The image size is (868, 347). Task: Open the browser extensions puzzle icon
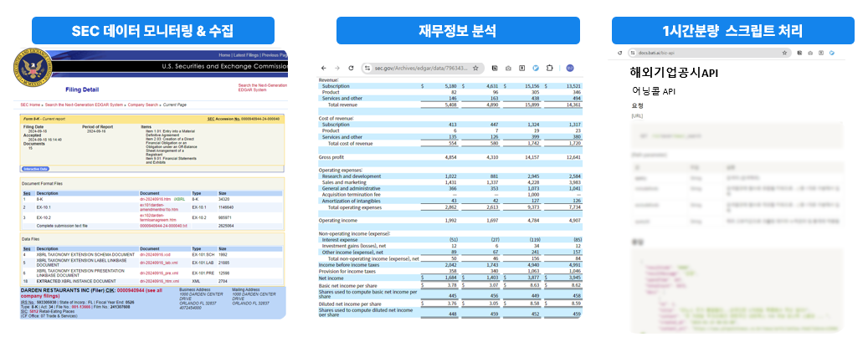click(x=551, y=68)
